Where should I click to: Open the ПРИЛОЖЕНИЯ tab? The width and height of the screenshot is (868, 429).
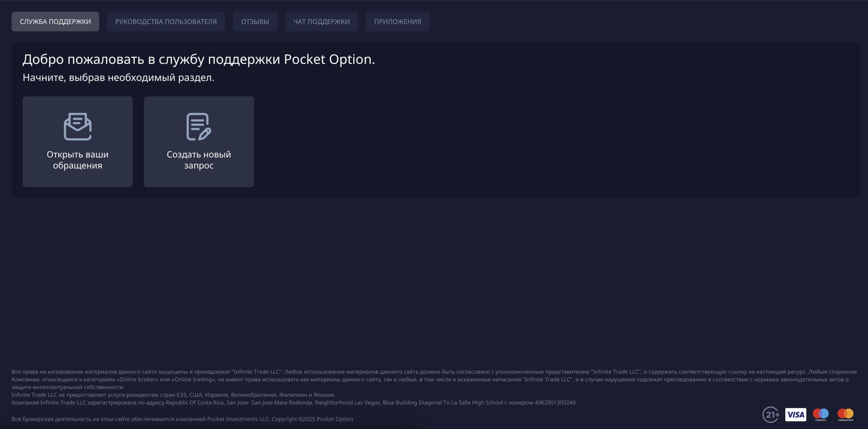point(397,21)
